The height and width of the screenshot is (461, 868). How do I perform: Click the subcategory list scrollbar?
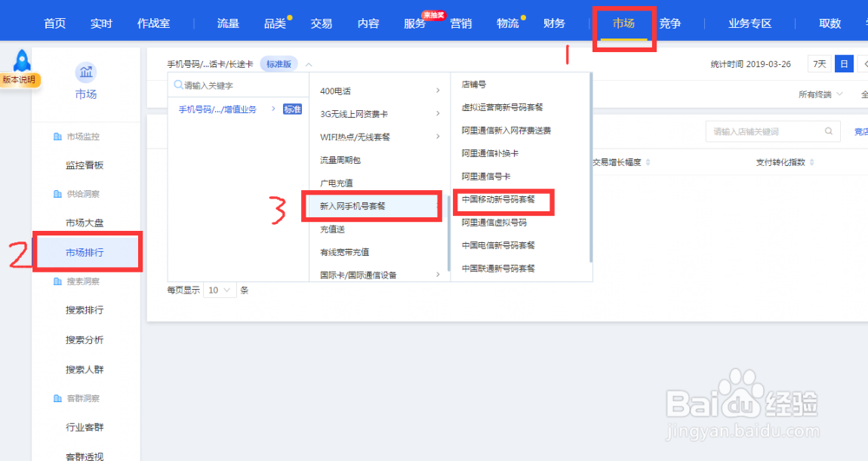click(590, 168)
